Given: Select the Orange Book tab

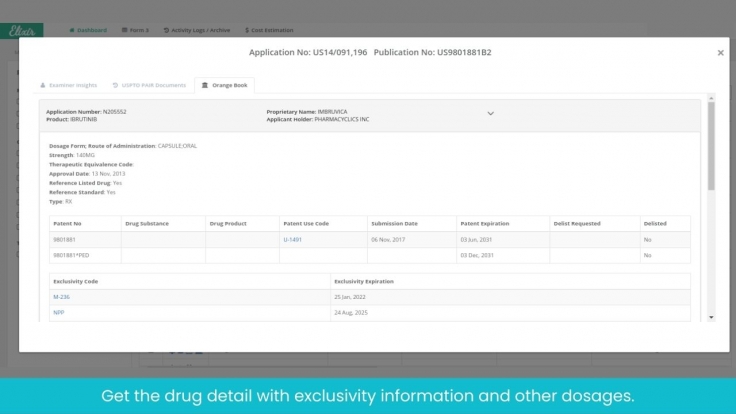Looking at the screenshot, I should [225, 85].
